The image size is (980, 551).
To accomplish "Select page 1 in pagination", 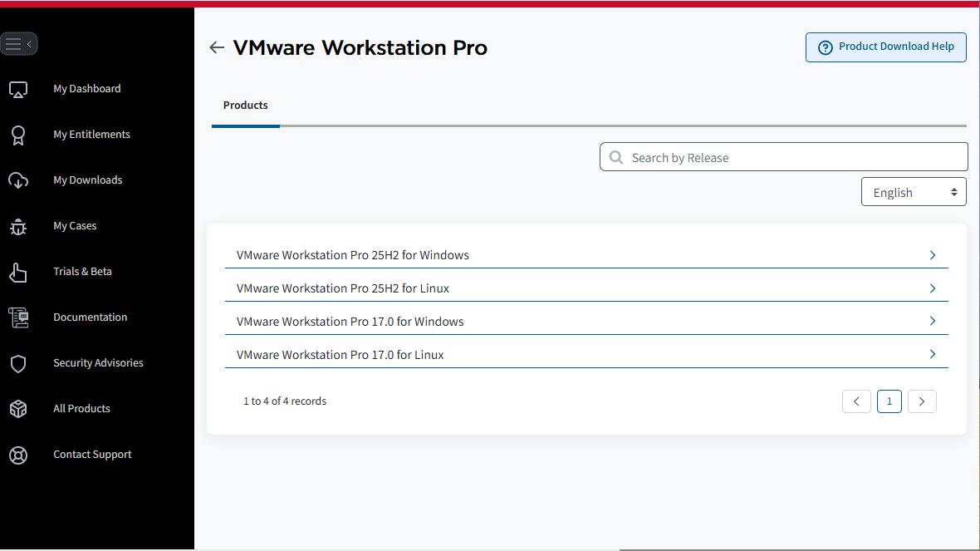I will (889, 401).
